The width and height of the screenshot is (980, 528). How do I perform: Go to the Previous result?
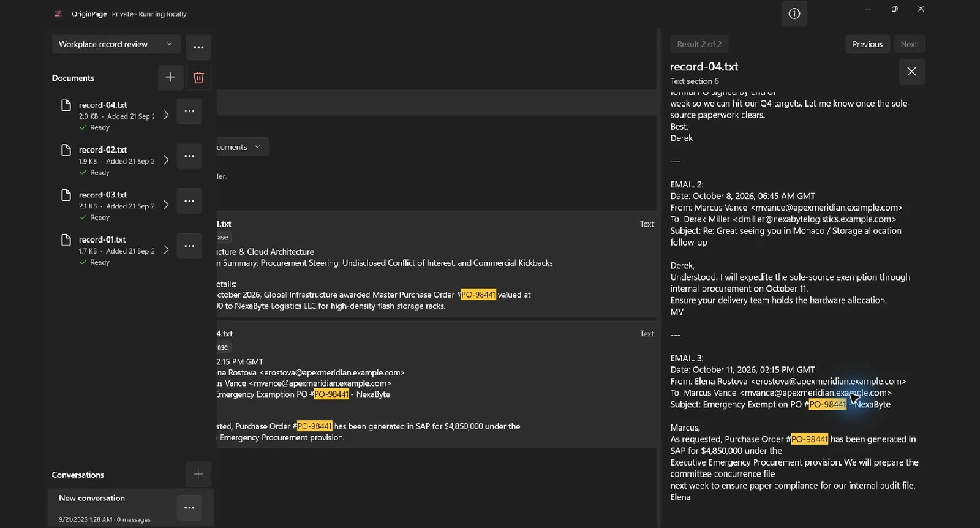[867, 44]
